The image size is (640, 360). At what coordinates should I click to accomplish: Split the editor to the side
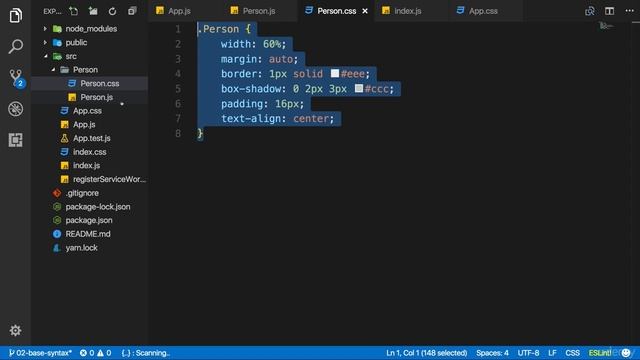click(x=609, y=11)
